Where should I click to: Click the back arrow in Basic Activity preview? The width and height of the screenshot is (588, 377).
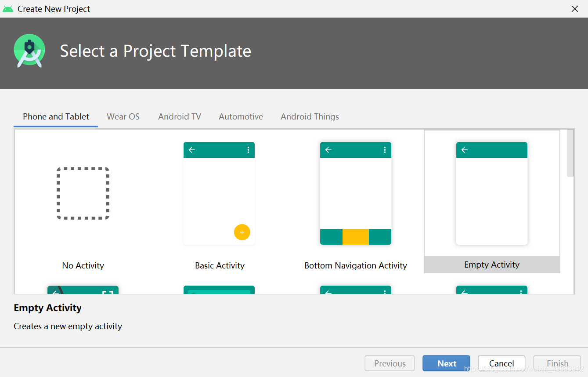[x=192, y=150]
